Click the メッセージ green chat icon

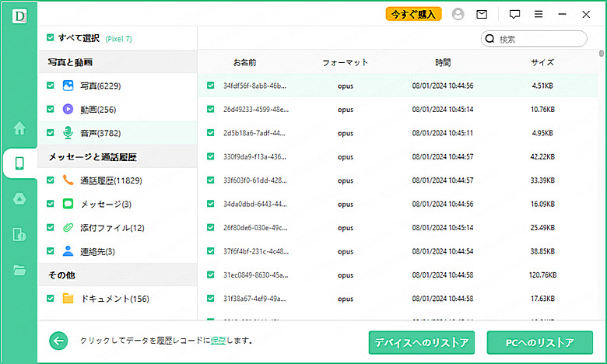[x=68, y=204]
